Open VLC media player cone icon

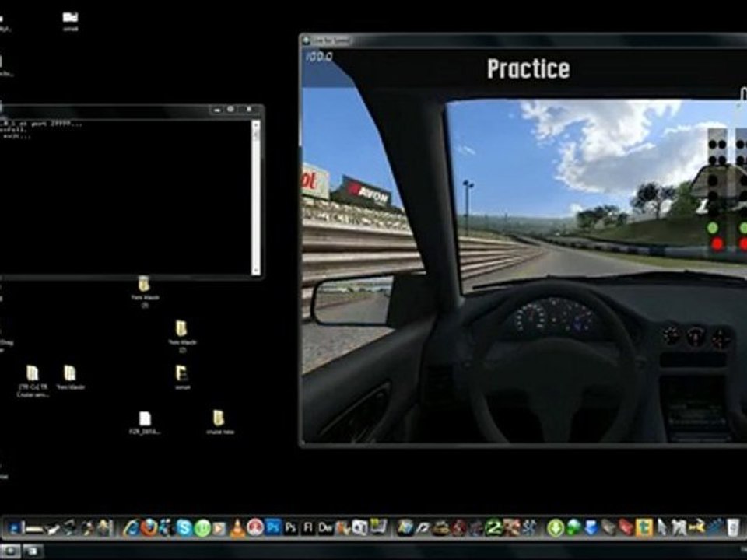237,527
